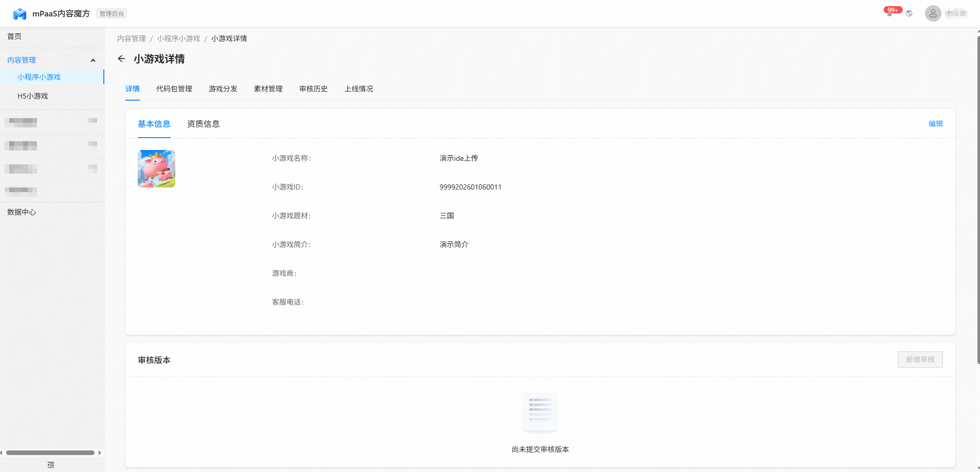Select the 基本信息 sub-tab
980x472 pixels.
point(154,124)
